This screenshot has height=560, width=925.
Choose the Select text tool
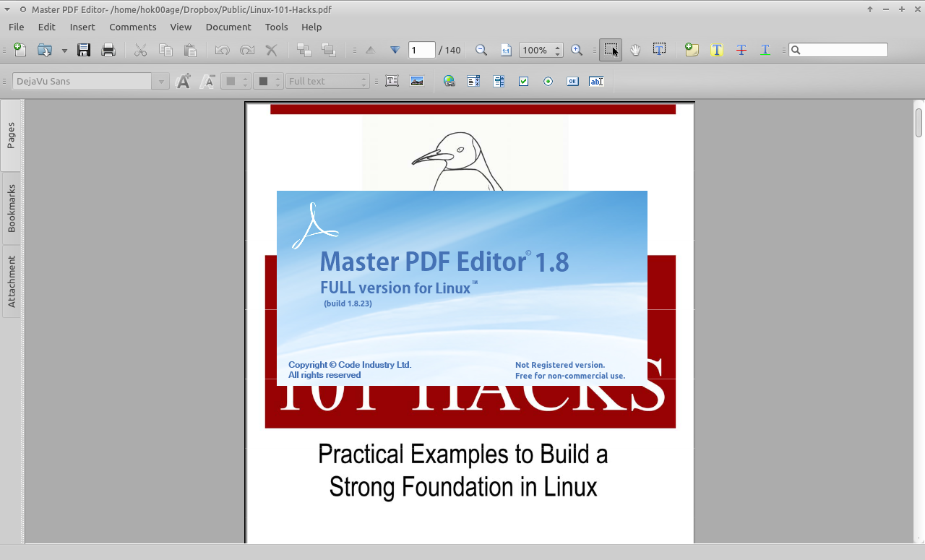pyautogui.click(x=660, y=50)
